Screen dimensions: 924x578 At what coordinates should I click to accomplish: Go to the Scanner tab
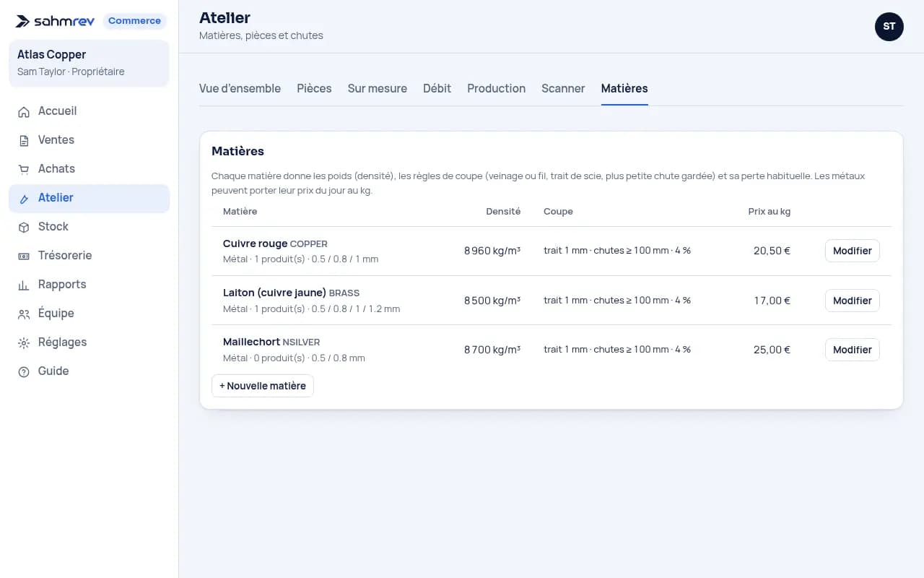pyautogui.click(x=563, y=88)
